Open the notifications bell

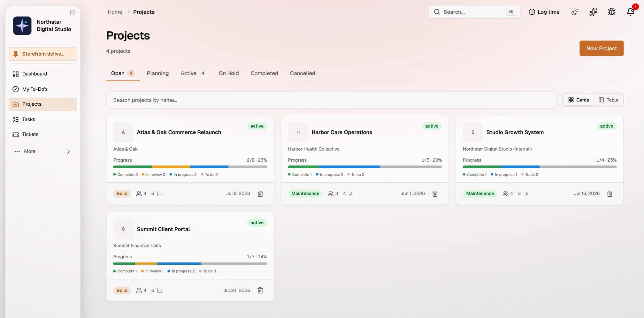coord(631,12)
